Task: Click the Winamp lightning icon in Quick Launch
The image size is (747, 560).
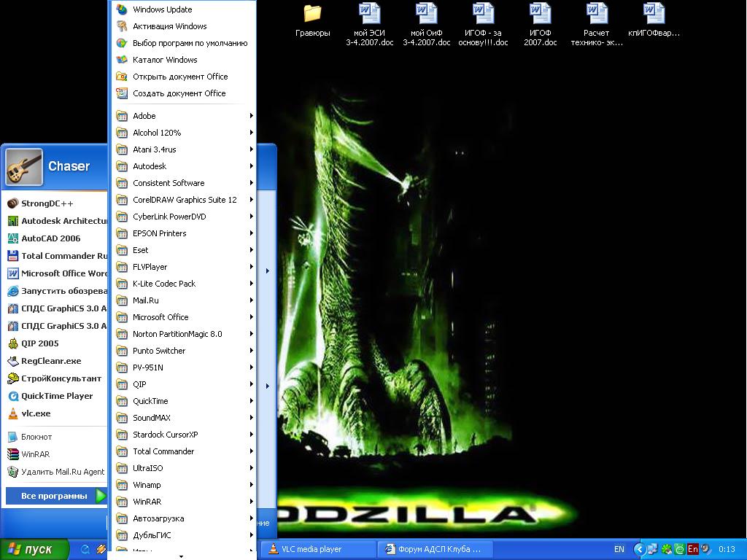Action: tap(101, 549)
